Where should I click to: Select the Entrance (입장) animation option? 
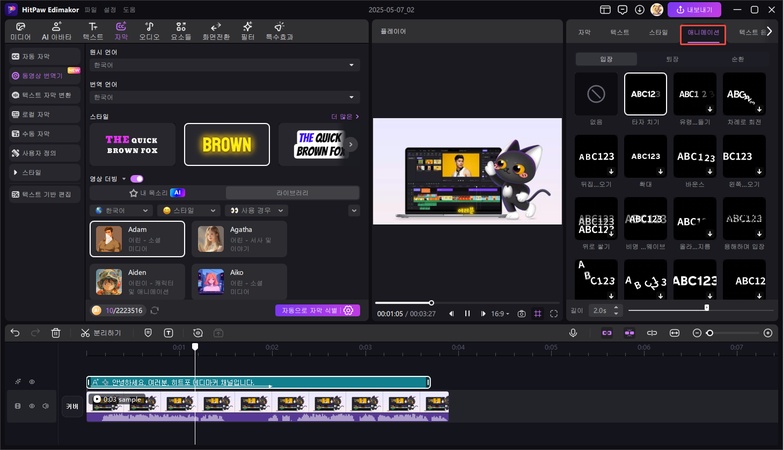606,59
